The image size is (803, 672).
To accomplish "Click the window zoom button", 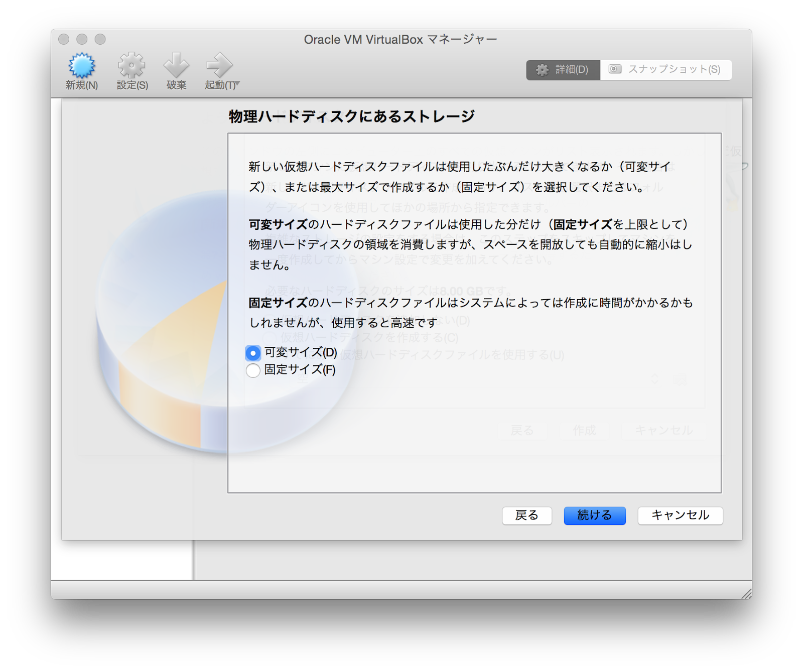I will (100, 39).
